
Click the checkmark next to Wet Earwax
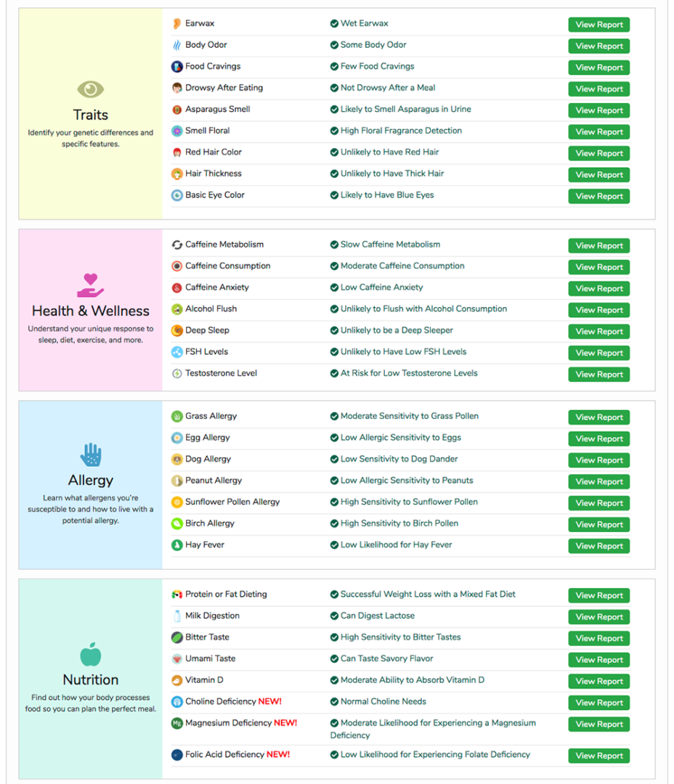click(333, 23)
